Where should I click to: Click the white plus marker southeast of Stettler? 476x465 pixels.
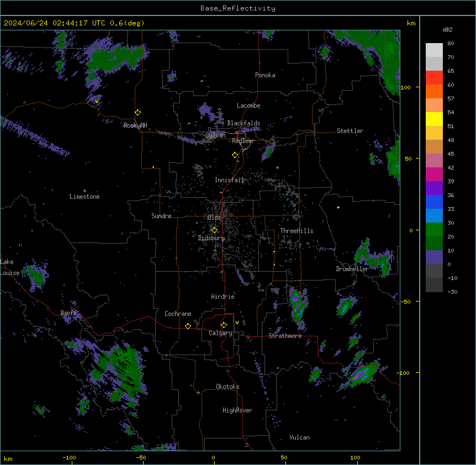(338, 207)
